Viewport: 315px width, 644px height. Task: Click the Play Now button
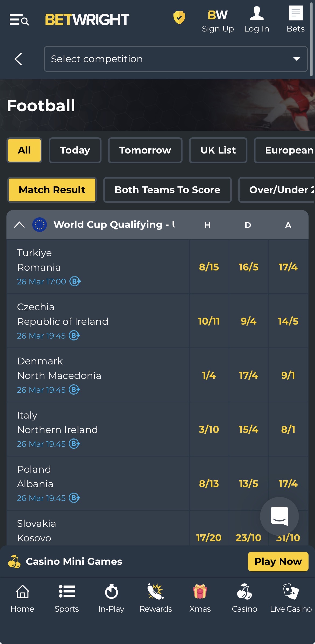[x=278, y=562]
